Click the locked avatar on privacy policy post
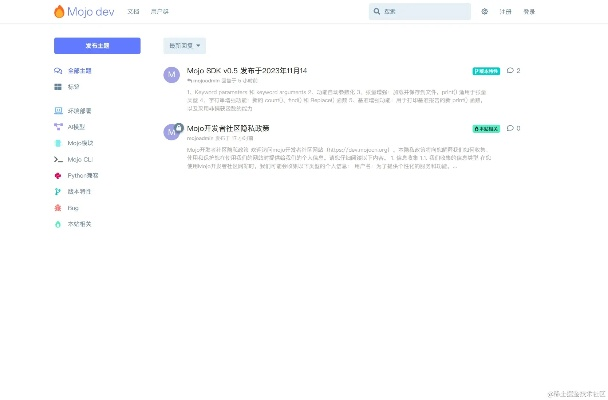This screenshot has height=400, width=608. pyautogui.click(x=171, y=132)
